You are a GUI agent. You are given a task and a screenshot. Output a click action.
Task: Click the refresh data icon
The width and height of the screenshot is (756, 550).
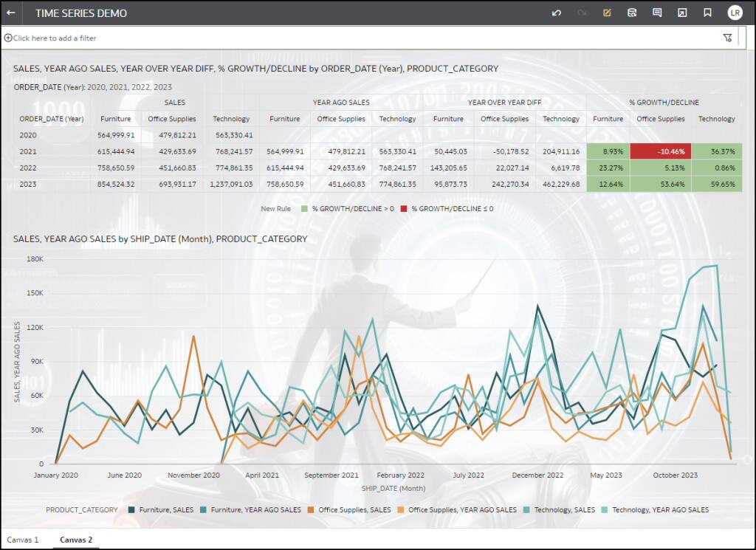(632, 13)
